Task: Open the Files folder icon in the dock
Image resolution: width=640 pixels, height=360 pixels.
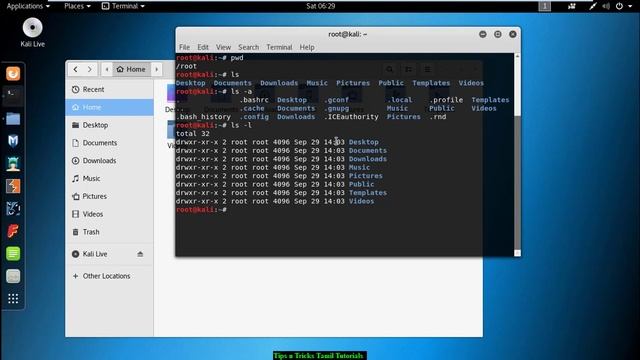Action: point(13,119)
